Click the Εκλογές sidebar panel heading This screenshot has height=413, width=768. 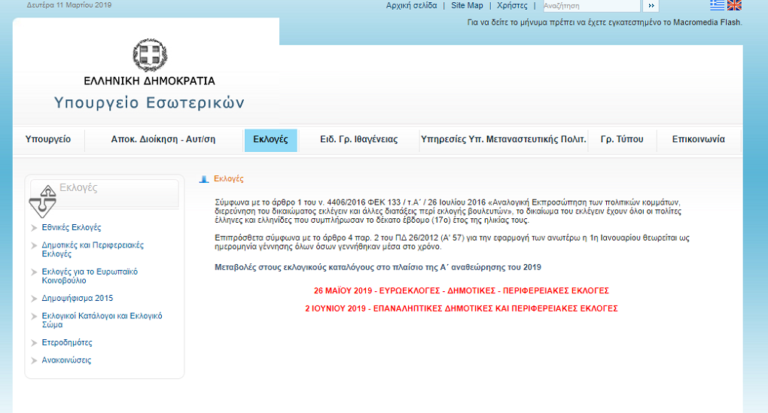tap(78, 188)
